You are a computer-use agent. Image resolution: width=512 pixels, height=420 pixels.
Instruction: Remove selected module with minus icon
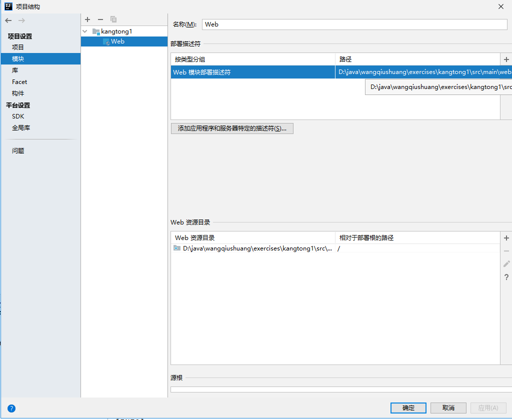point(100,19)
